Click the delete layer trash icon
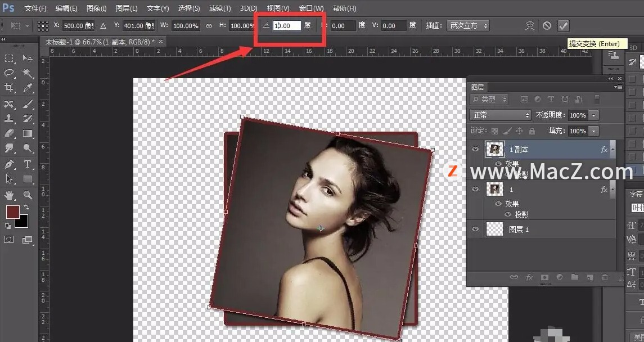The image size is (644, 342). [x=605, y=277]
